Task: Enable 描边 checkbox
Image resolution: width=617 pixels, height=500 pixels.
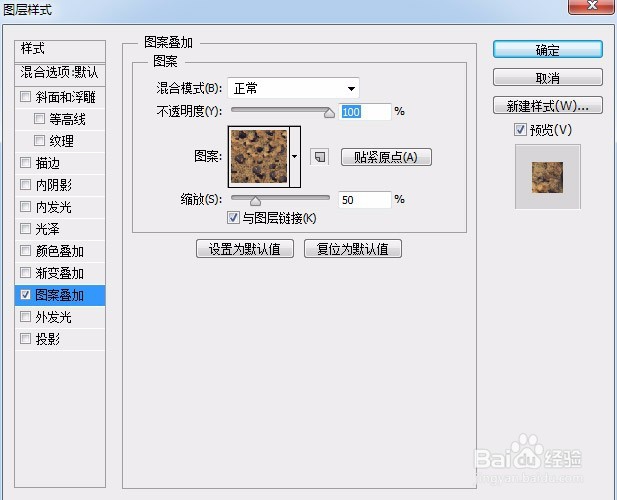Action: 26,162
